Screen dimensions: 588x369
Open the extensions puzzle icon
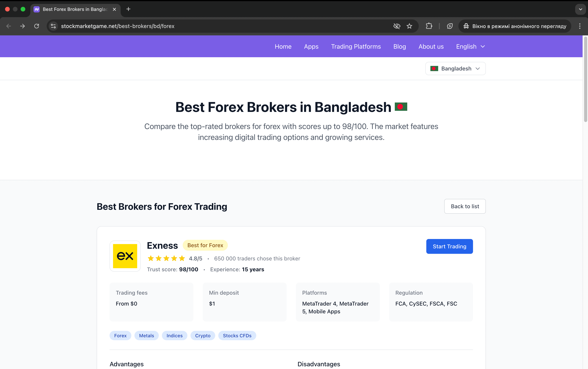click(429, 26)
